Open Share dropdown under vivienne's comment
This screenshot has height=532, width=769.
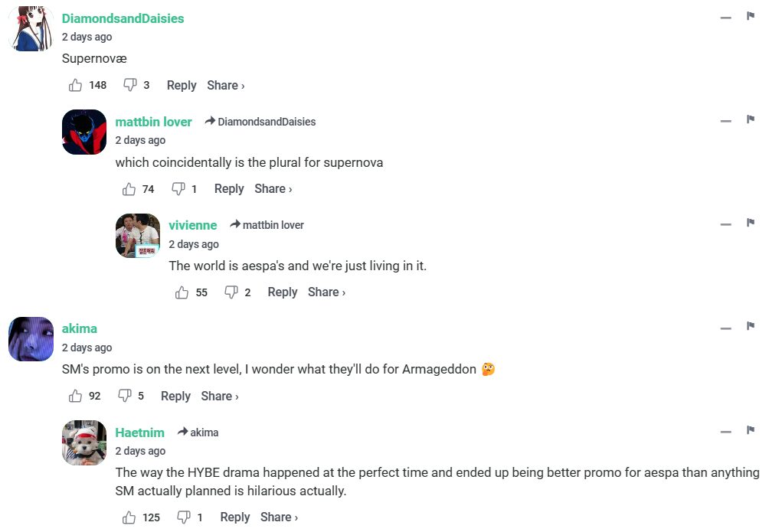(x=326, y=292)
